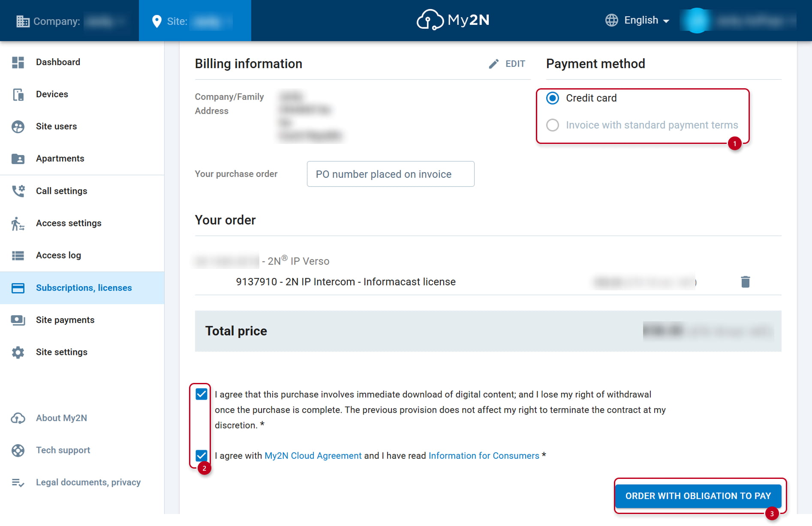
Task: Click the My2N cloud logo
Action: coord(453,20)
